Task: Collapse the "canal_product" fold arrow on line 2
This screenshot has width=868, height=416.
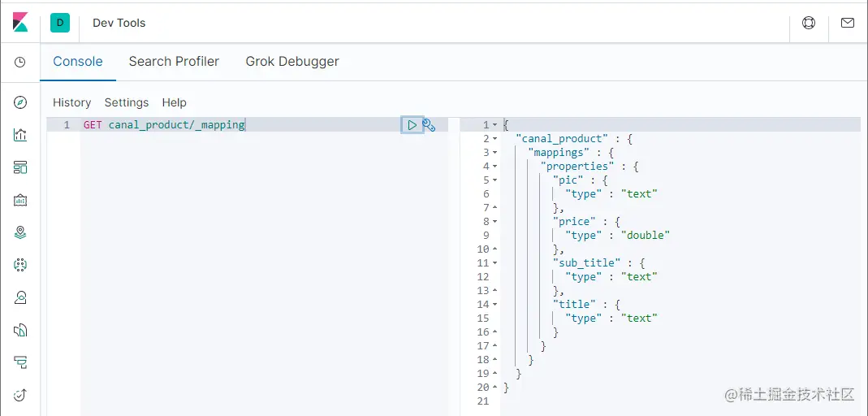Action: [x=494, y=138]
